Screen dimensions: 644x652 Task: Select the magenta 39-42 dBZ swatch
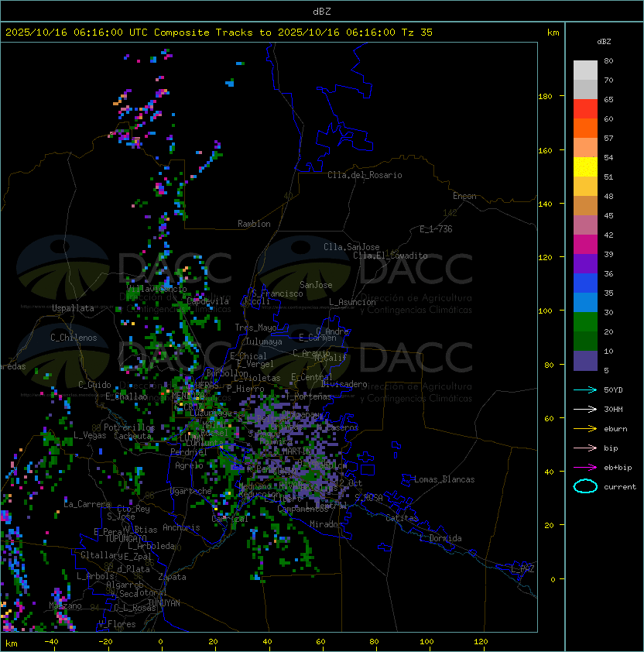coord(585,244)
